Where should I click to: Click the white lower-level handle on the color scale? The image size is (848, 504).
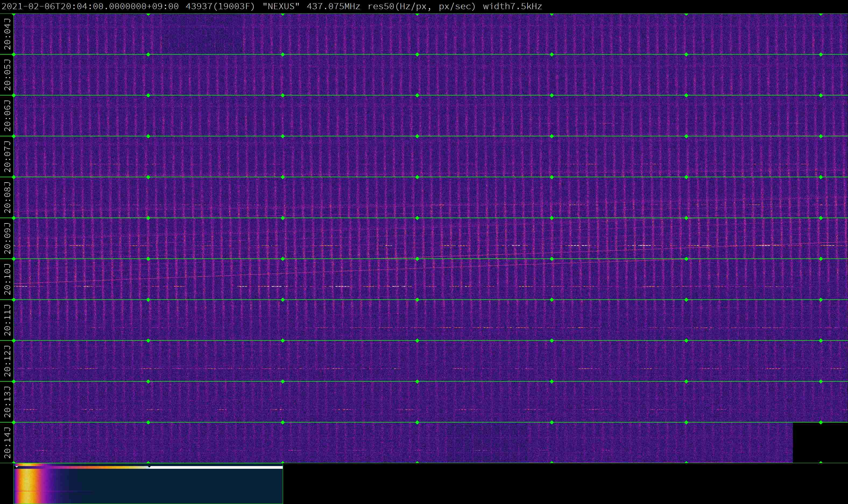[x=17, y=467]
